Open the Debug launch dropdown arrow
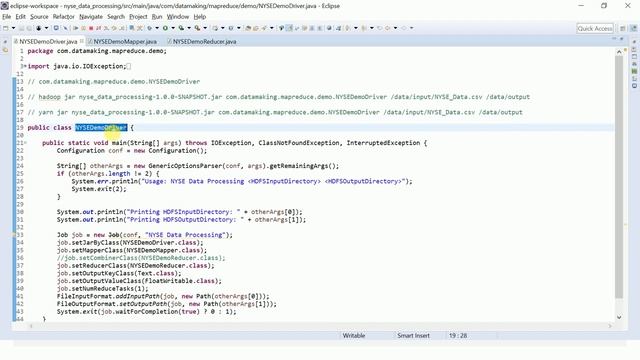The width and height of the screenshot is (640, 360). pyautogui.click(x=157, y=28)
